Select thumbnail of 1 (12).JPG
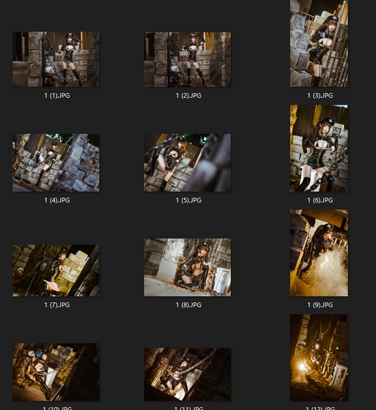This screenshot has height=410, width=376. (319, 358)
